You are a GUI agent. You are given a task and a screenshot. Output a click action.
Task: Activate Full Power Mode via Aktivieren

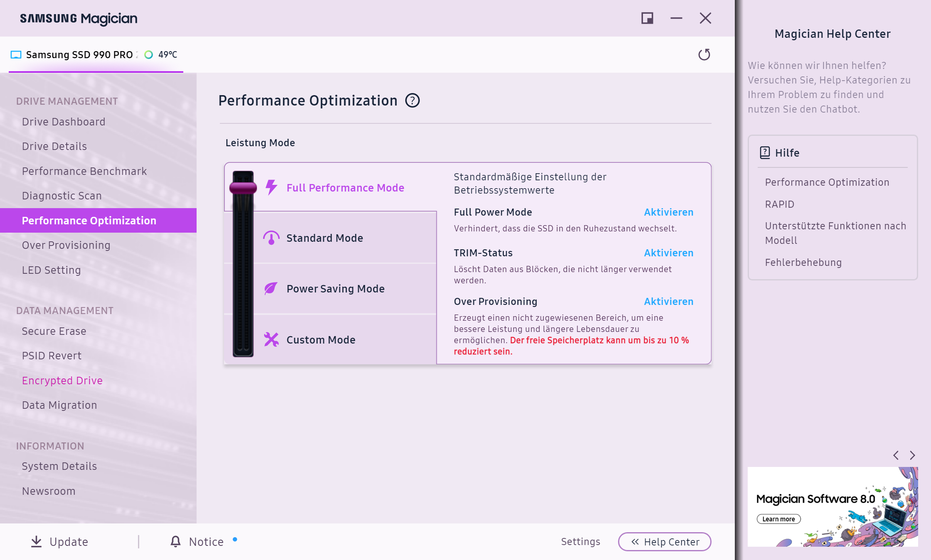click(x=668, y=212)
